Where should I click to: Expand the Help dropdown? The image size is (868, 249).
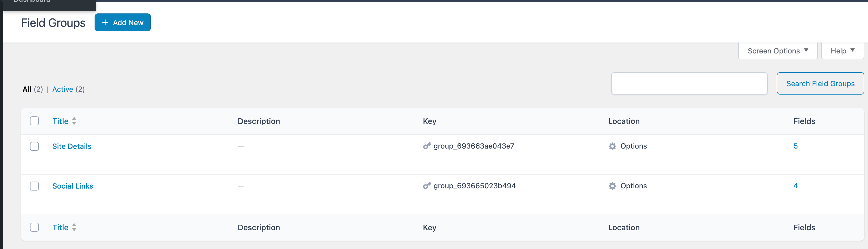click(842, 51)
